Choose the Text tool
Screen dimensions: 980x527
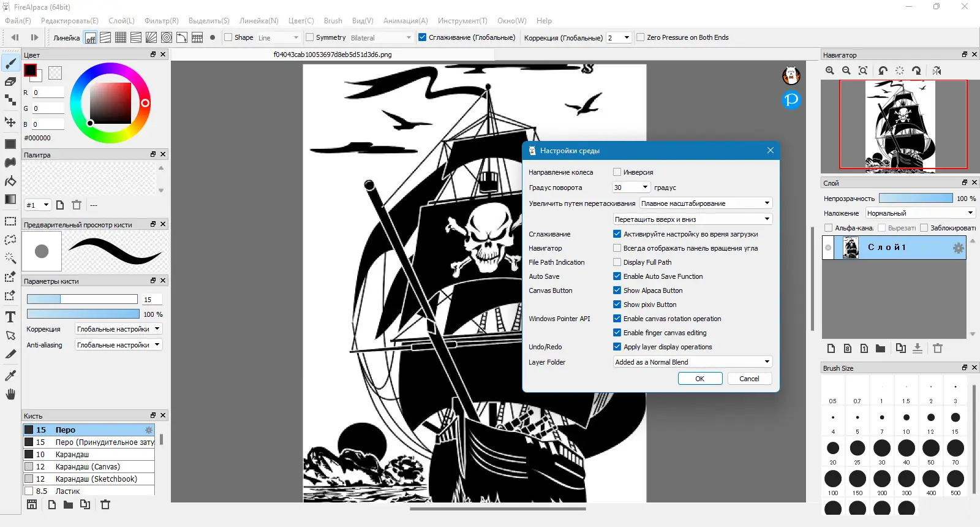pos(10,317)
